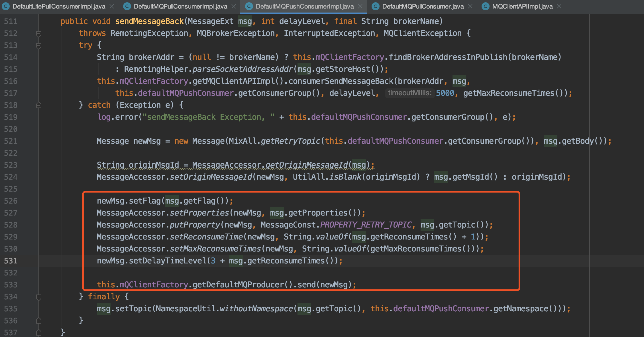Viewport: 644px width, 337px height.
Task: Click class icon on DefaultMQPullConsumerImpl.java tab
Action: 127,6
